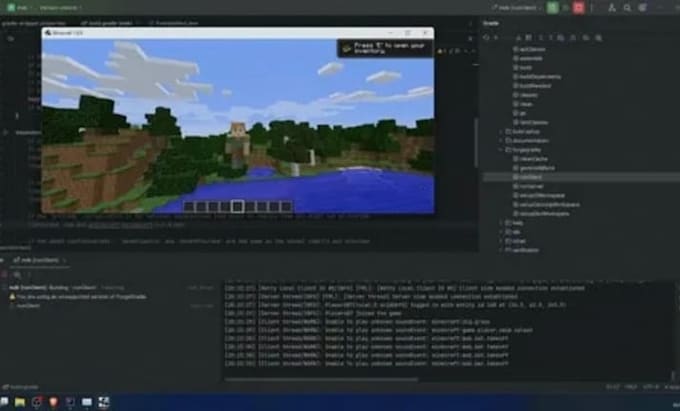The height and width of the screenshot is (411, 680).
Task: Open mdk [runClient] run configuration dropdown
Action: coord(516,7)
